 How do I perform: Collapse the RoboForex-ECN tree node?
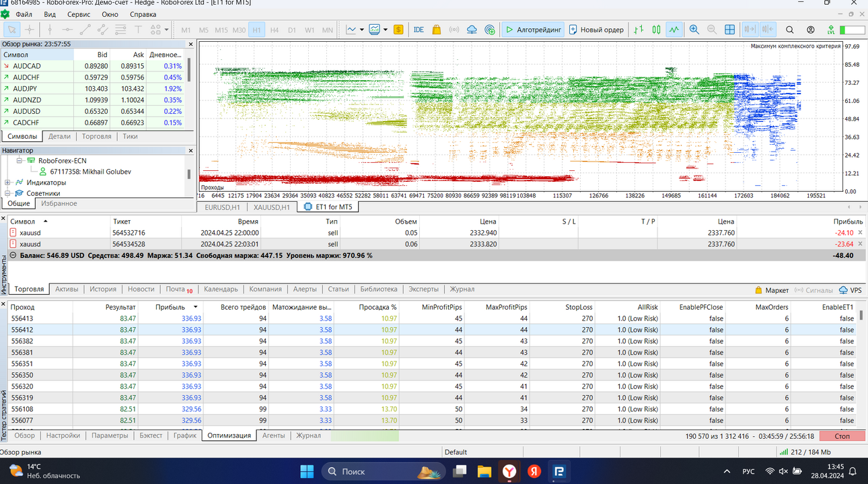click(x=20, y=161)
